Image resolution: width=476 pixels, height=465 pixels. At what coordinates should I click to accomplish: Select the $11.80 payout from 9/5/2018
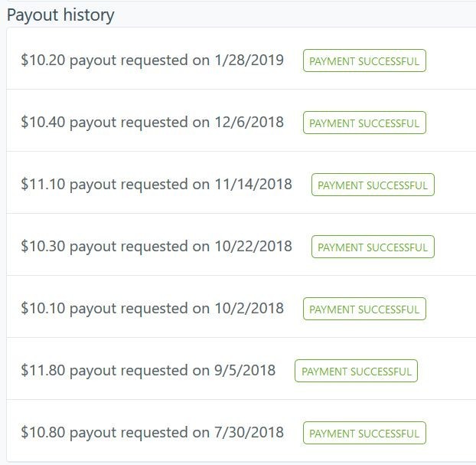(x=241, y=368)
